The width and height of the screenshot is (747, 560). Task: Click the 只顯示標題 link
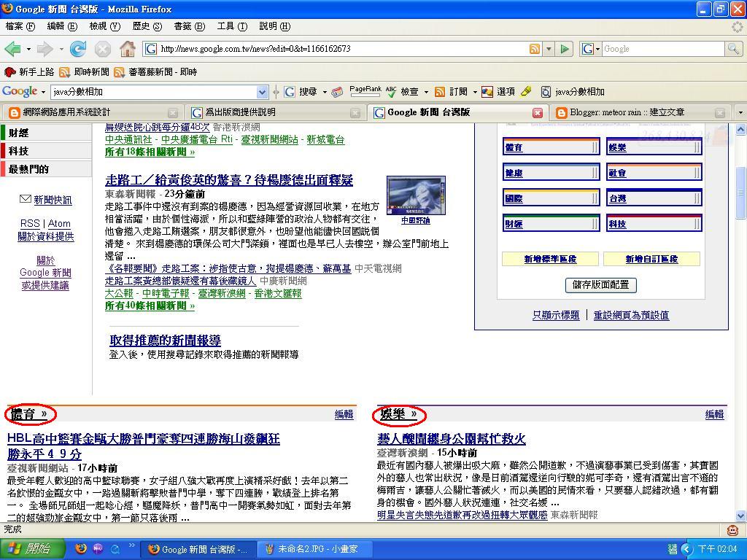pos(555,315)
